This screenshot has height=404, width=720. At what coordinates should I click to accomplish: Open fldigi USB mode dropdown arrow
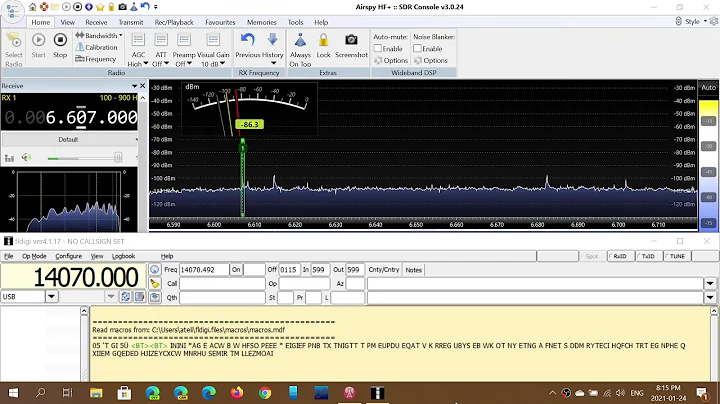pyautogui.click(x=51, y=297)
